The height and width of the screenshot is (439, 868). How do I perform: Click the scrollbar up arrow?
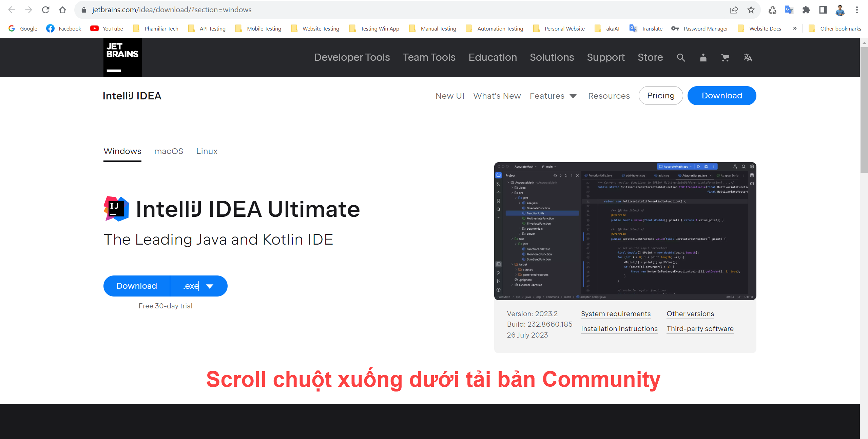click(x=864, y=43)
